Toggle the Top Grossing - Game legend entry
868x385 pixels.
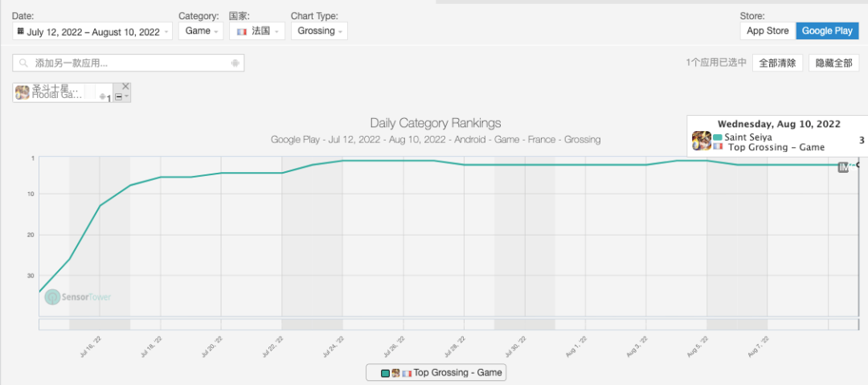(436, 373)
